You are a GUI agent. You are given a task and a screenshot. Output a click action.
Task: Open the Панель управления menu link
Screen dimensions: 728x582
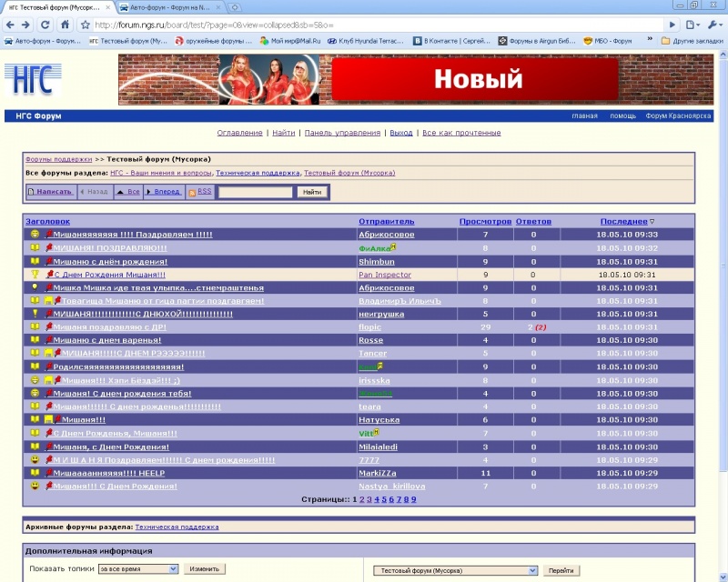(x=342, y=133)
